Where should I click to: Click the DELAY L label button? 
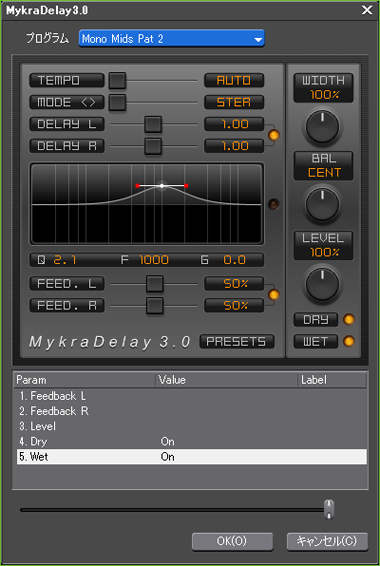pyautogui.click(x=67, y=125)
